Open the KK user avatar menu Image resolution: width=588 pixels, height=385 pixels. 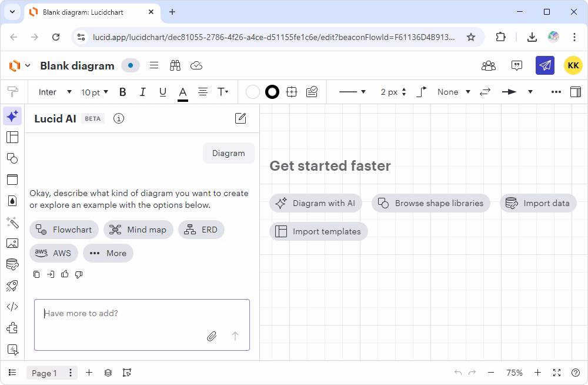573,65
